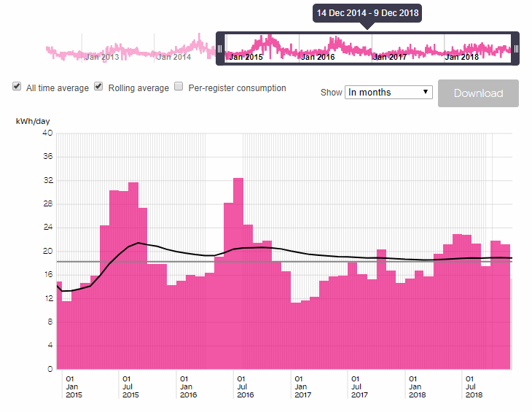The width and height of the screenshot is (532, 412).
Task: Click Jan 2016 in the overview range slider
Action: [x=318, y=56]
